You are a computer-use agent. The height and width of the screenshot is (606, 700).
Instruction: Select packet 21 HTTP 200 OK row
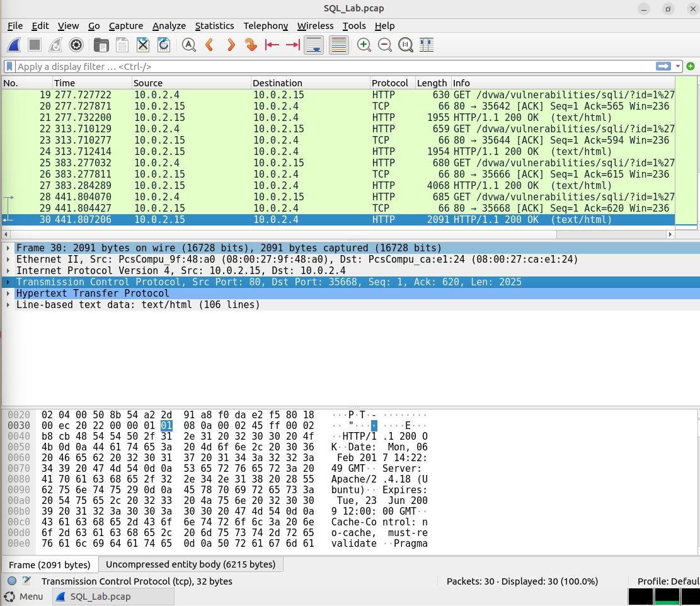point(338,117)
